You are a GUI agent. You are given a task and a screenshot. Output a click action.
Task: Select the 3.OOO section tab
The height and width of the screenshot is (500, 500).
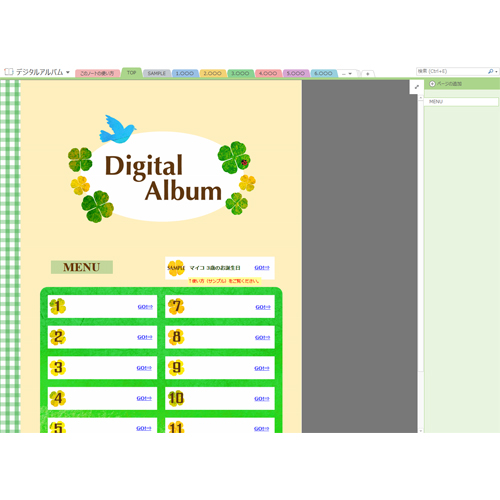[x=240, y=73]
